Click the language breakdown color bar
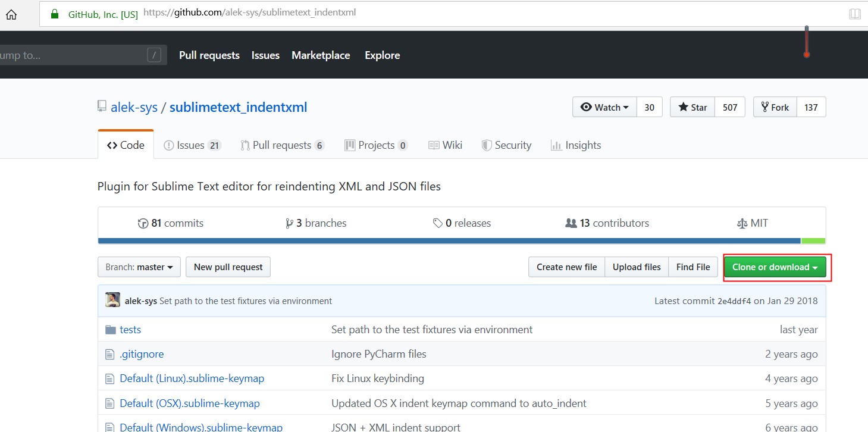The height and width of the screenshot is (432, 868). (449, 240)
